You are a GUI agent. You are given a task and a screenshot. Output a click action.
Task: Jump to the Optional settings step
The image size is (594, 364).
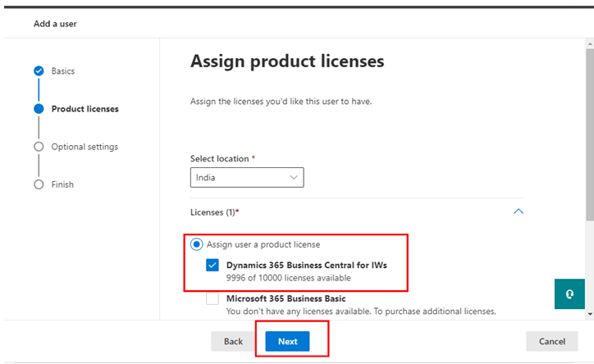pos(85,147)
